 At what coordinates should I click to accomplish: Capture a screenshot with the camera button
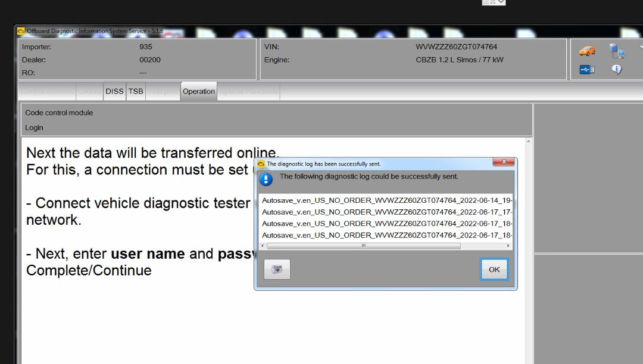276,269
